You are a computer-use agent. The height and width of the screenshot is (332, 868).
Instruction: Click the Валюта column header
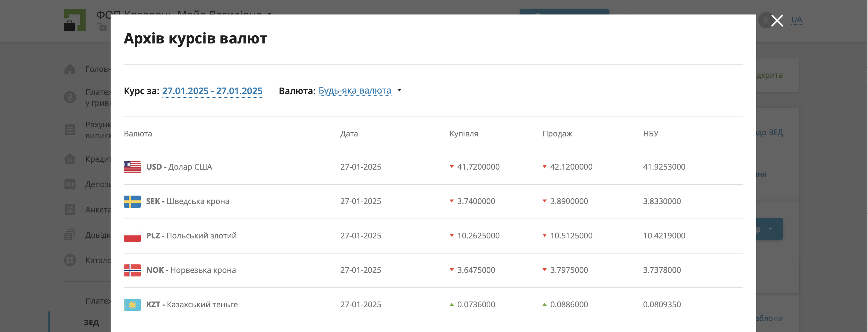click(138, 134)
